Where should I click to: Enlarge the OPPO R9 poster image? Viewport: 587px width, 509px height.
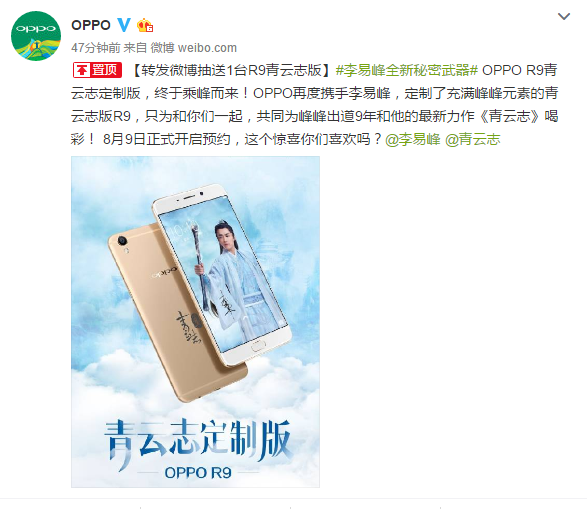(195, 322)
